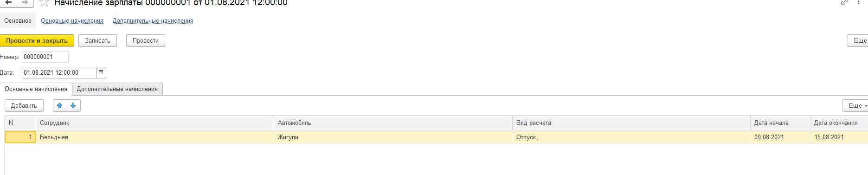Add document to favorites with star icon

45,3
